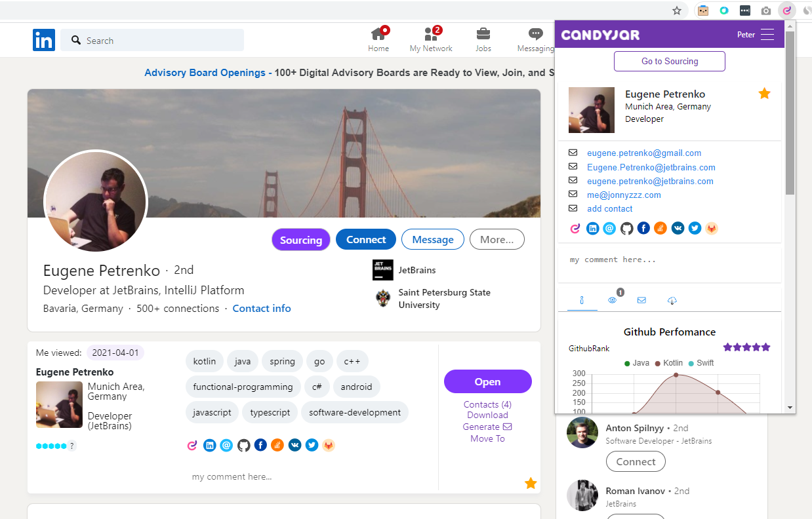812x519 pixels.
Task: Connect with Anton Spilnyy
Action: click(636, 461)
